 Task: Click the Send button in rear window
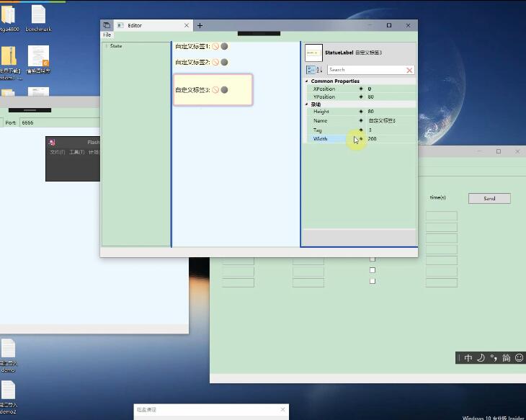coord(489,199)
